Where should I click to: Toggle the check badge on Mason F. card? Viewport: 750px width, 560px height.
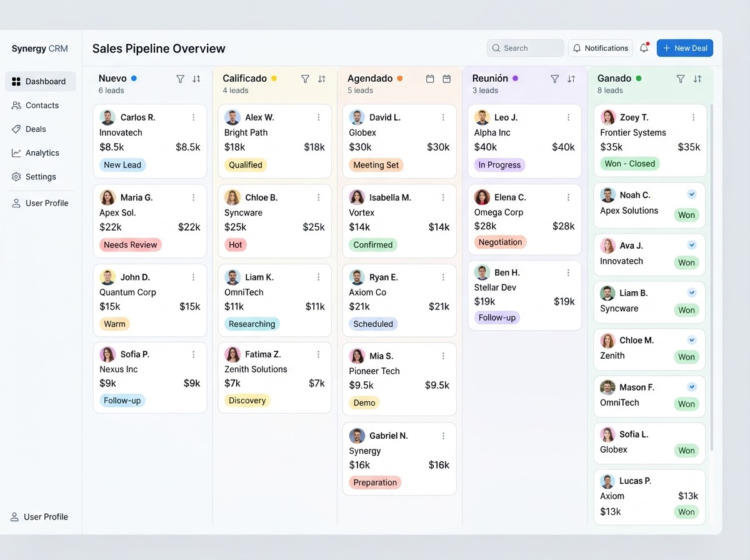coord(692,387)
